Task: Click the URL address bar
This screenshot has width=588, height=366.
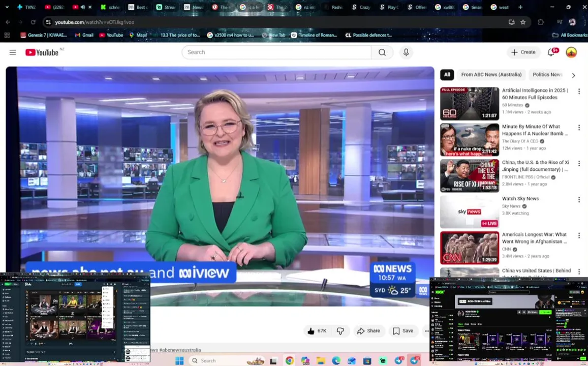Action: [x=277, y=22]
